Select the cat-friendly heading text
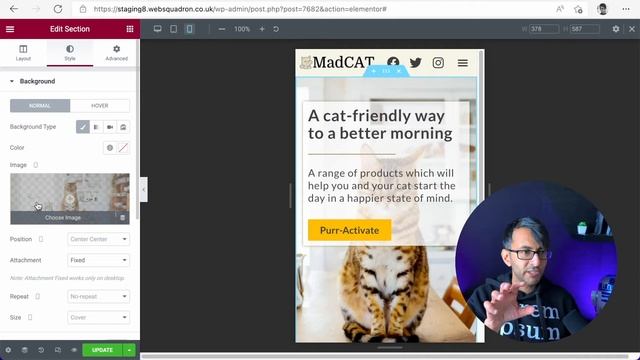This screenshot has height=360, width=640. point(380,124)
